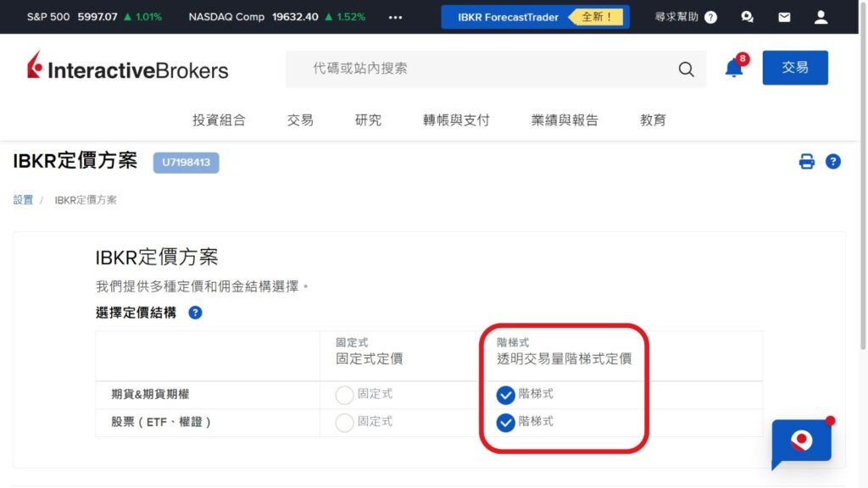Uncheck 階梯式 for 期貨&期貨期權
This screenshot has height=488, width=868.
pos(504,394)
